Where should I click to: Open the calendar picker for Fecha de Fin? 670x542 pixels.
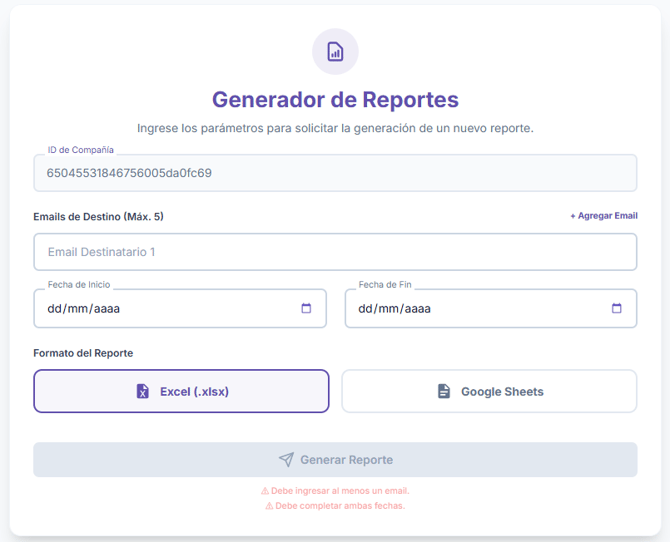click(x=617, y=308)
